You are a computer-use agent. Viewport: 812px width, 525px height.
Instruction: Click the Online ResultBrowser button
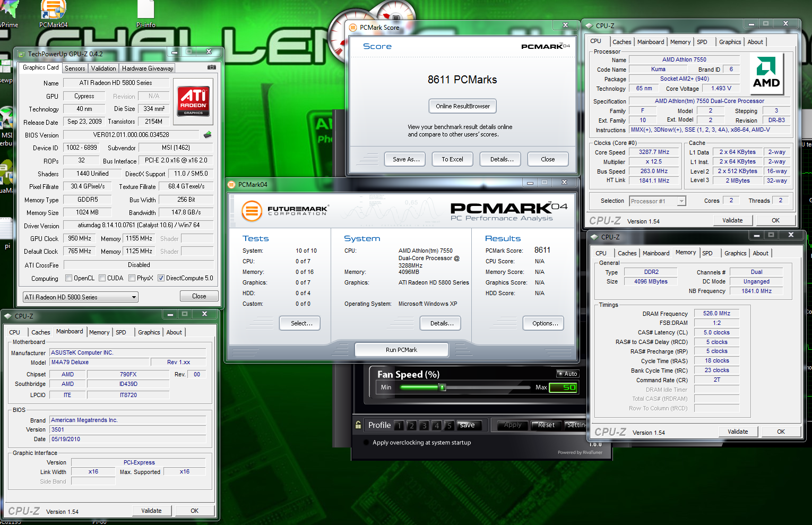point(463,106)
